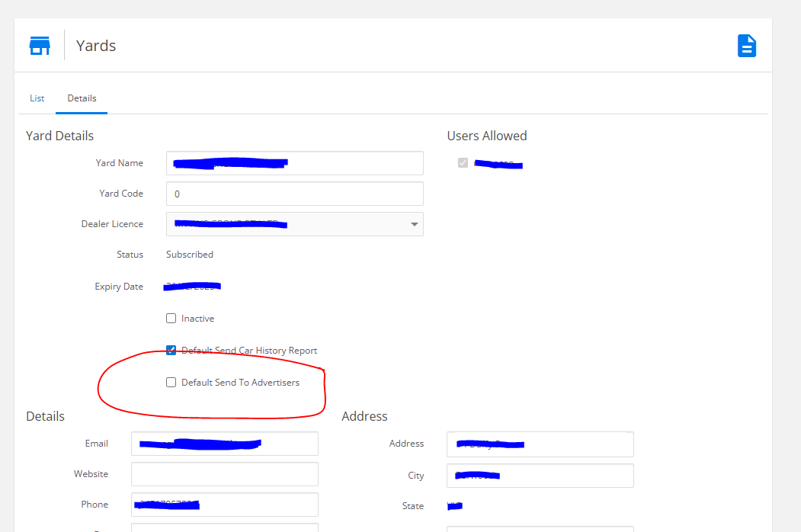Focus the Address text box
Screen dimensions: 801x532
pyautogui.click(x=540, y=444)
